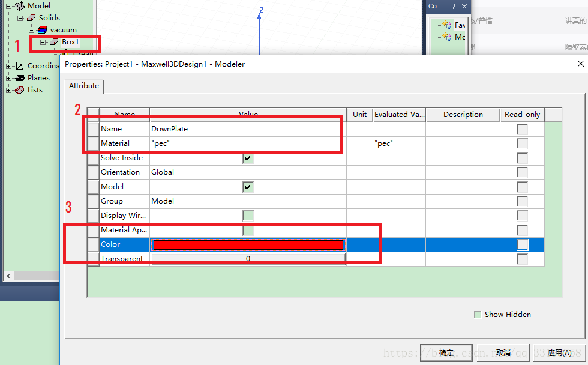
Task: Expand the Planes tree node
Action: pyautogui.click(x=8, y=78)
